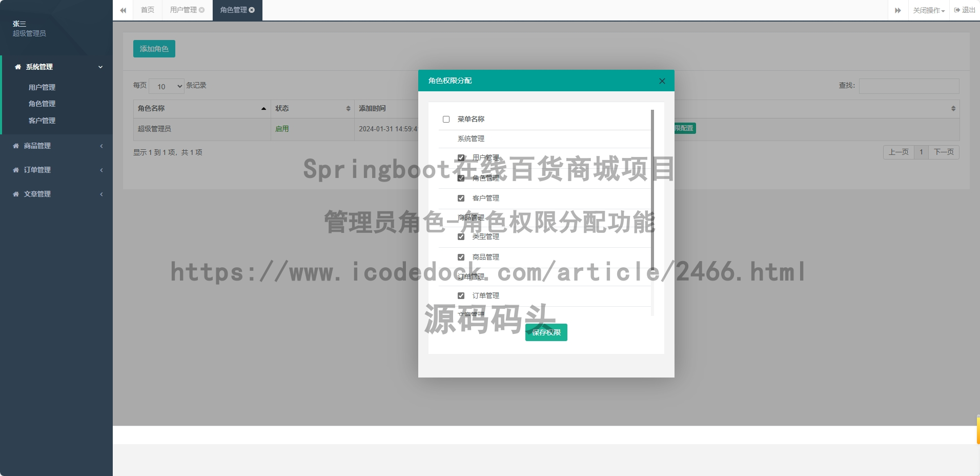Click the tab scroll-left double arrow icon
The width and height of the screenshot is (980, 476).
[123, 10]
